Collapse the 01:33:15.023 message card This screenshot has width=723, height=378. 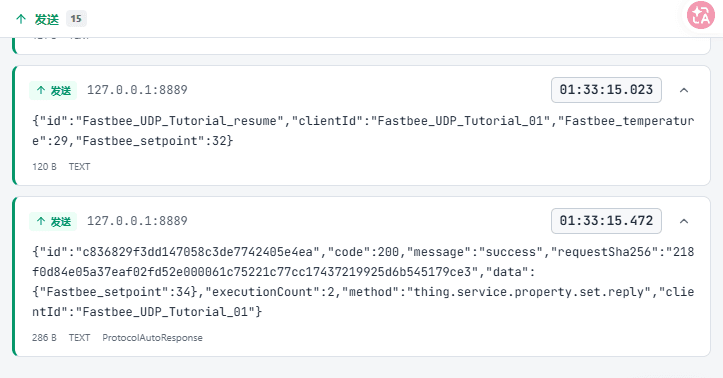point(684,90)
